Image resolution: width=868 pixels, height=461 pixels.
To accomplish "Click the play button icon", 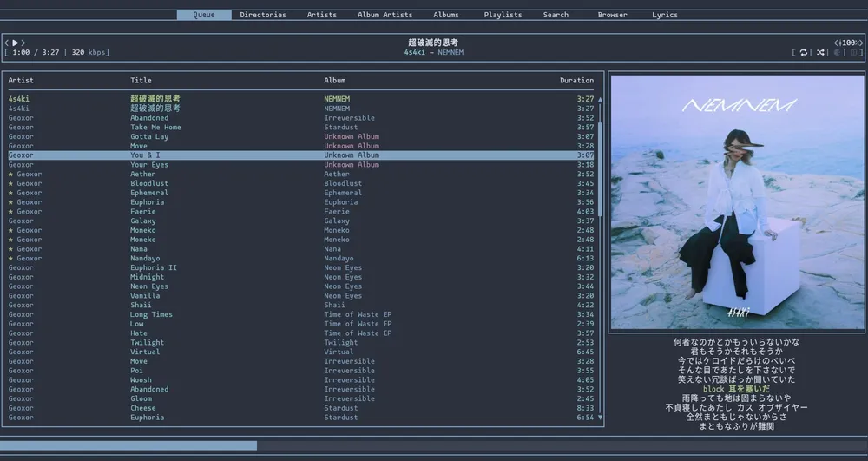I will tap(15, 43).
